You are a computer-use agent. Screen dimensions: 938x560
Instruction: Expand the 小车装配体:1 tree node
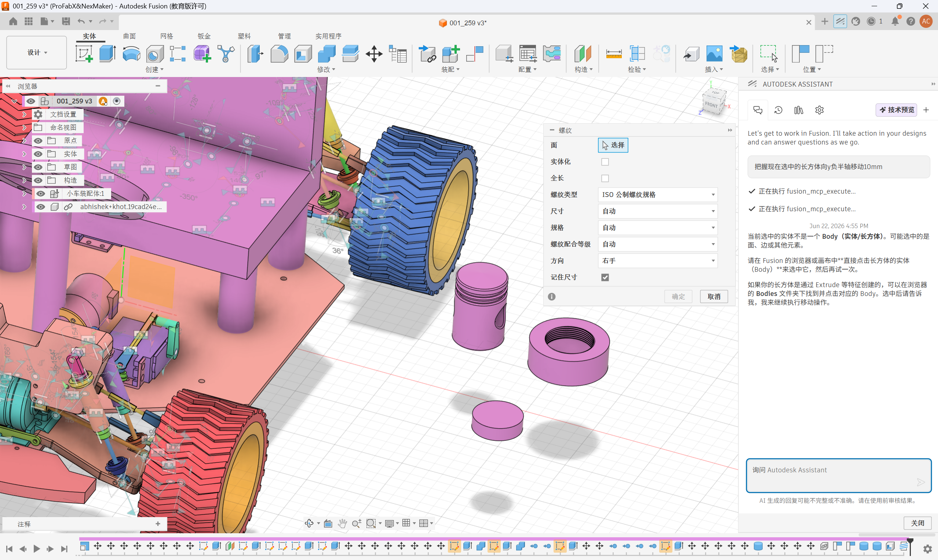pos(24,194)
